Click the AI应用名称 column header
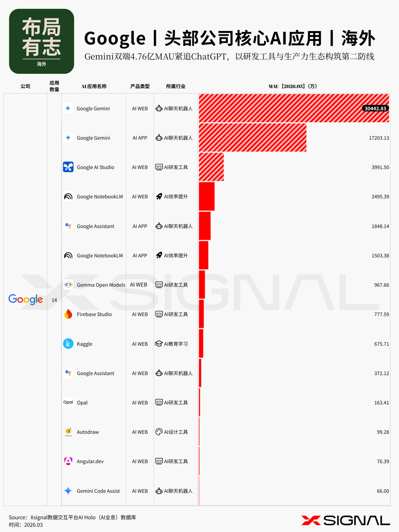 94,86
